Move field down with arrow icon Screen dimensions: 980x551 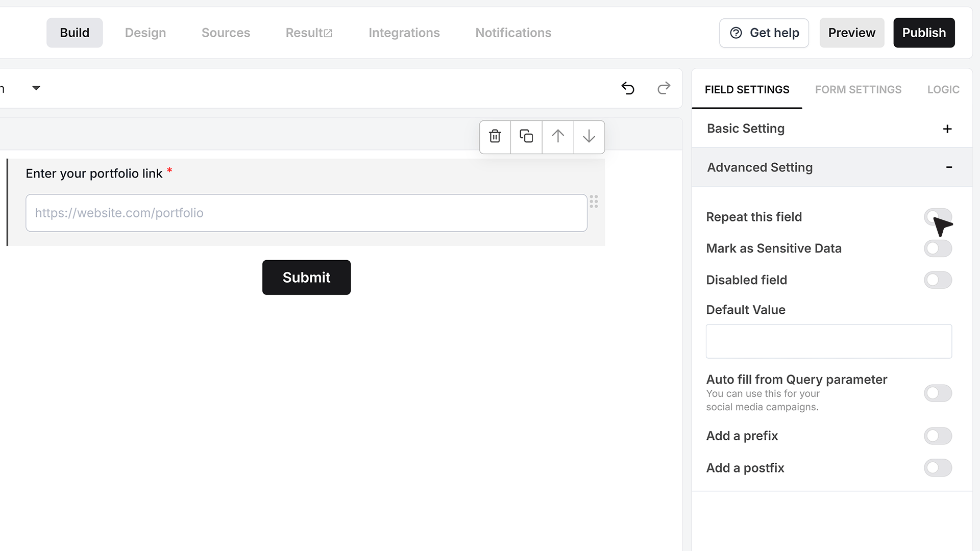coord(589,137)
